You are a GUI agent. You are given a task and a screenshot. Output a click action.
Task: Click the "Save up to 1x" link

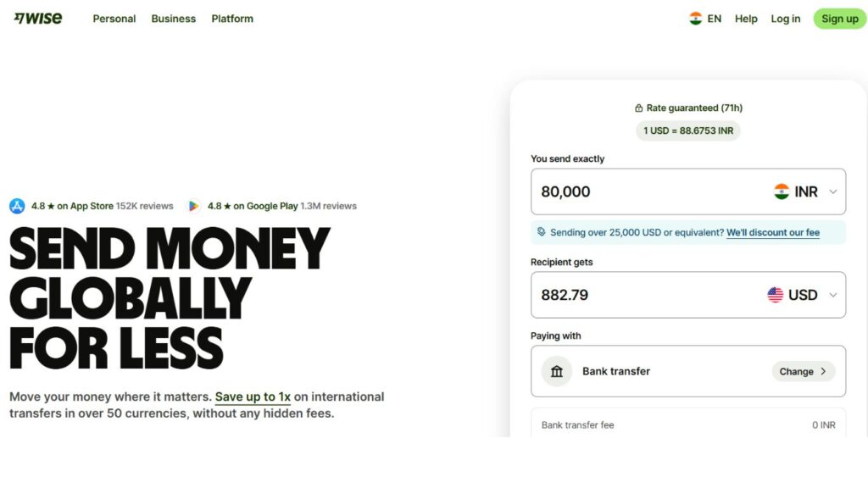(x=253, y=396)
